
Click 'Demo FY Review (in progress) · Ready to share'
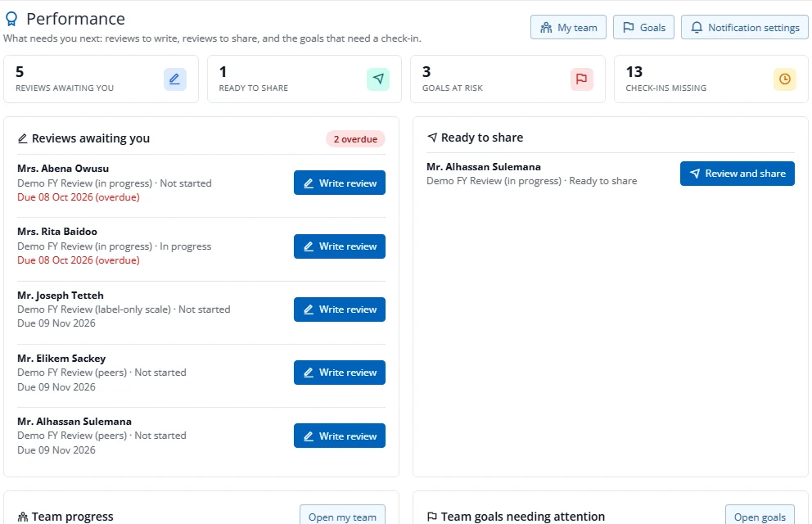point(532,181)
